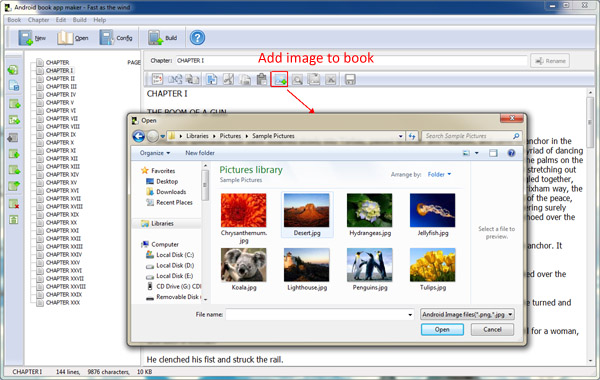Viewport: 600px width, 380px height.
Task: Click the floppy disk save icon
Action: [350, 79]
